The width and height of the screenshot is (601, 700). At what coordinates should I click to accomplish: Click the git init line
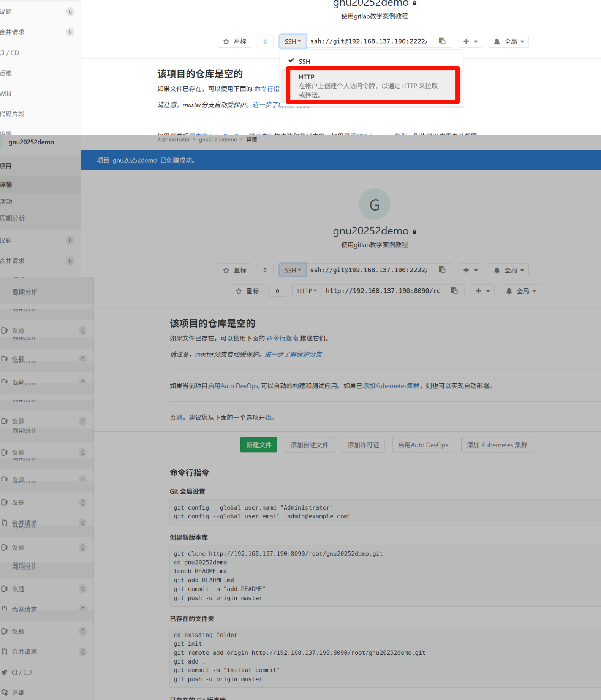[x=188, y=644]
